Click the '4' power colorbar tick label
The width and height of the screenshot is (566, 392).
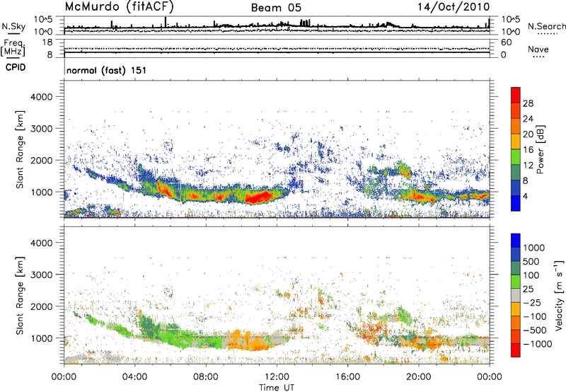coord(526,196)
